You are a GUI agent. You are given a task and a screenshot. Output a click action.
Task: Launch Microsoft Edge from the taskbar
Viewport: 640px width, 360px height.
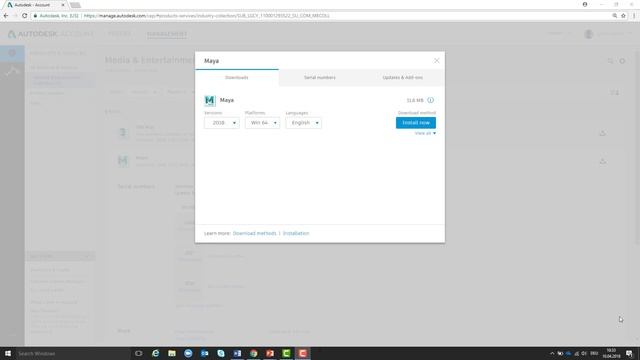155,353
